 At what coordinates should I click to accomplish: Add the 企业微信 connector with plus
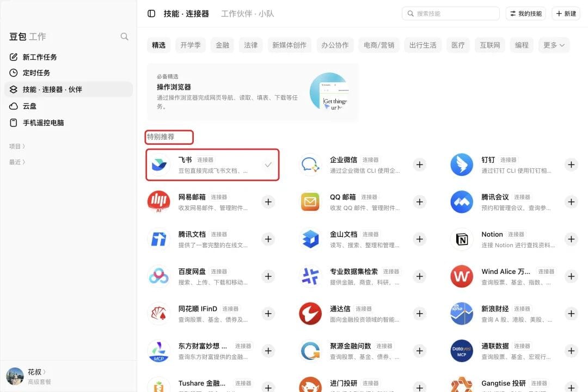420,164
